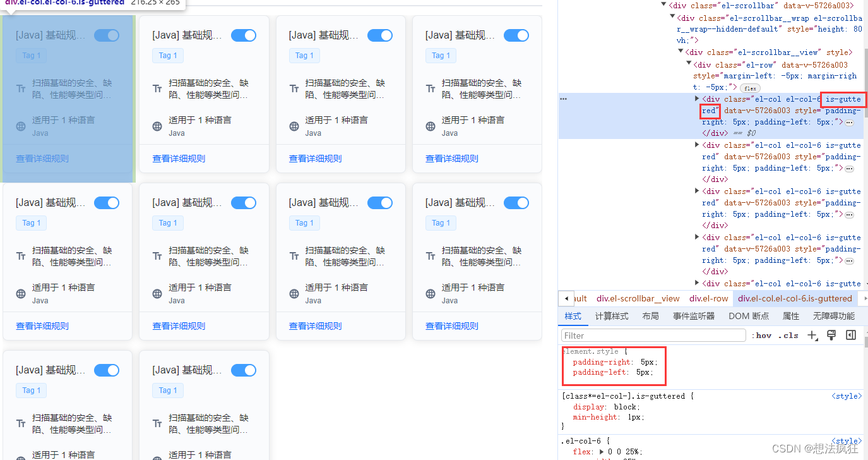Click the Tt text icon on the first card
868x460 pixels.
[x=21, y=88]
